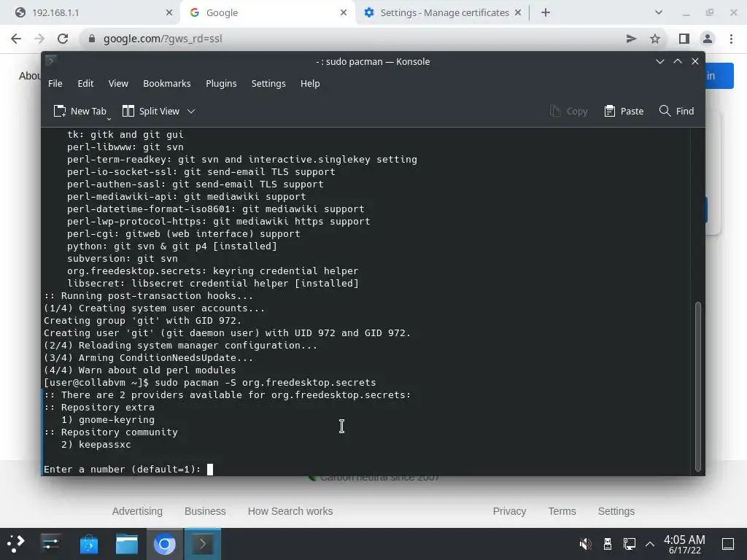The width and height of the screenshot is (747, 560).
Task: Bookmark this page with the star
Action: (x=655, y=39)
